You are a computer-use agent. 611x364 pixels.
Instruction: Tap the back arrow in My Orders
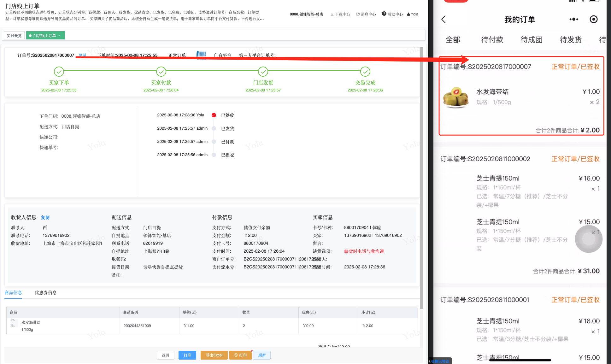[444, 20]
